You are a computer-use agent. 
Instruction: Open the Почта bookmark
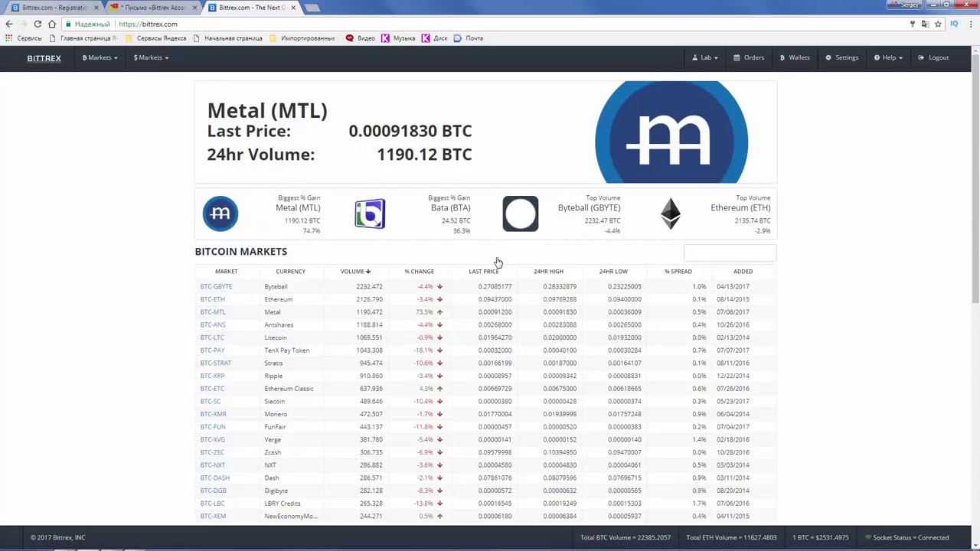click(469, 38)
